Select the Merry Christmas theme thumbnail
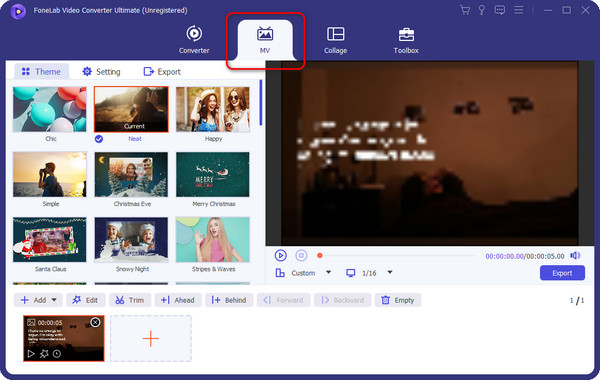The image size is (600, 380). pos(213,175)
